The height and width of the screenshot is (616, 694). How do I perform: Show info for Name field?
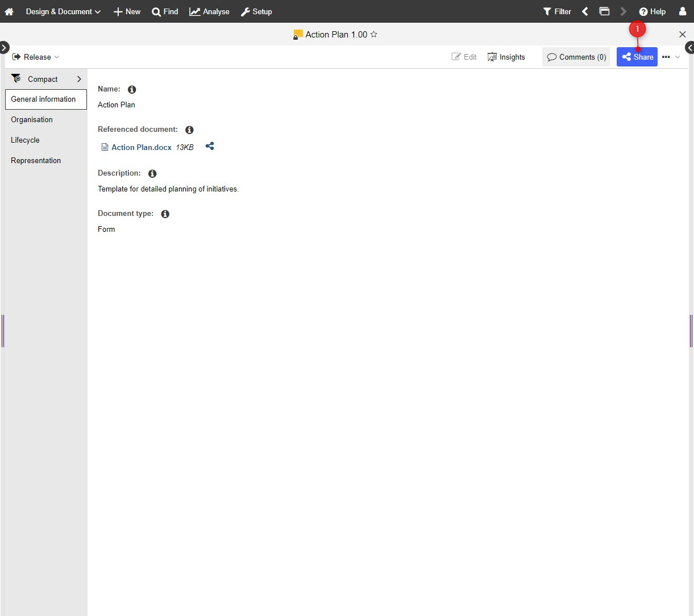pos(132,90)
